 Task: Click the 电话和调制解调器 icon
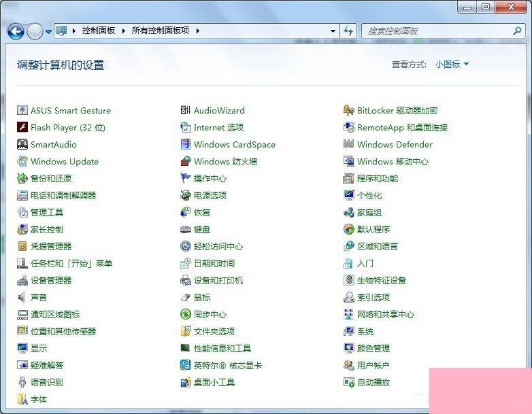click(x=22, y=195)
